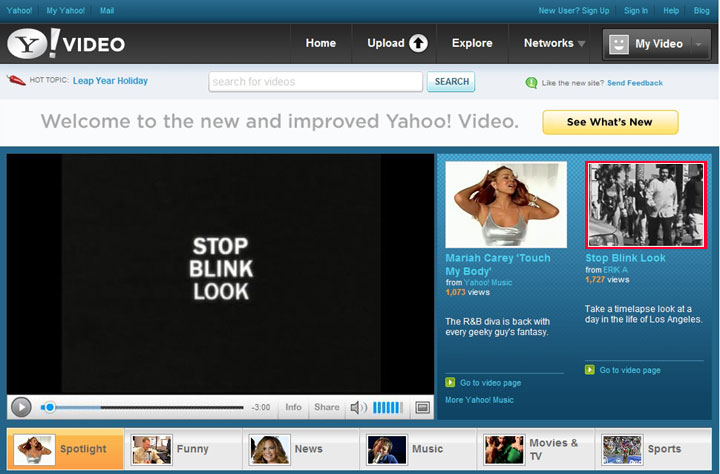Open My Video menu
The image size is (720, 474).
click(657, 44)
